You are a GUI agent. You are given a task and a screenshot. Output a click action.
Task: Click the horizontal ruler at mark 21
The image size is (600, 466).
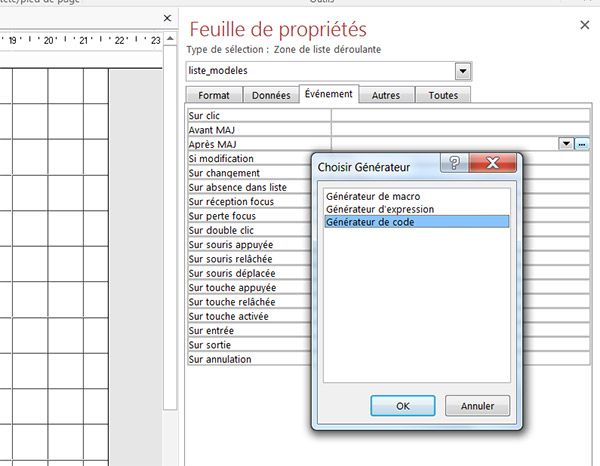(84, 40)
